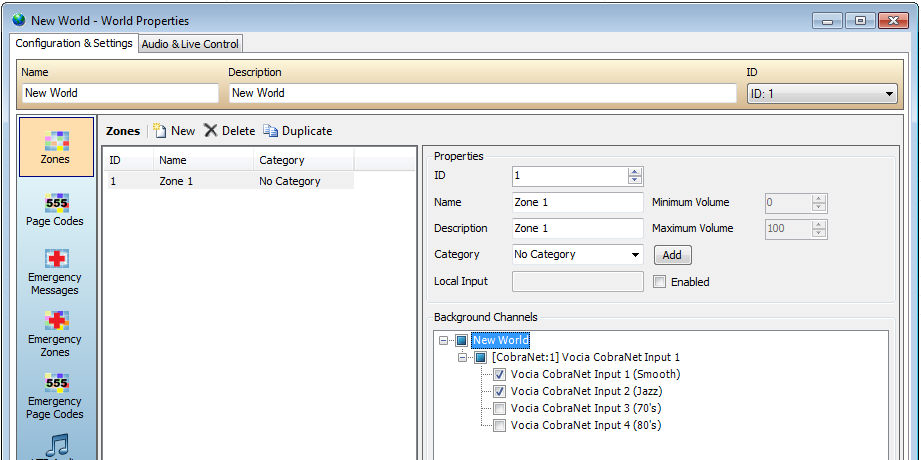Viewport: 921px width, 460px height.
Task: Click the music note sidebar icon
Action: (56, 446)
